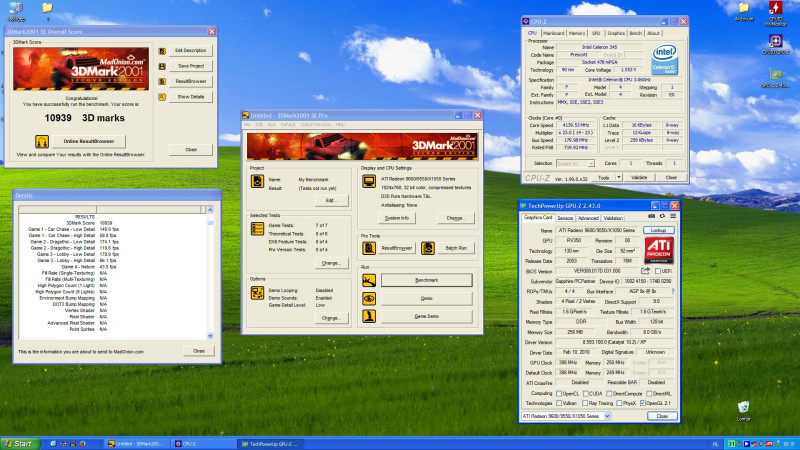Click the Demo eye icon

(x=369, y=298)
